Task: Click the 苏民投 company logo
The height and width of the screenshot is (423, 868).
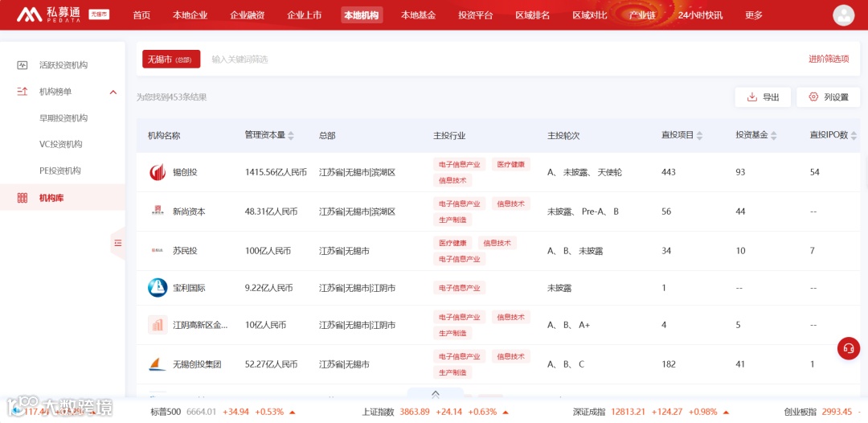Action: (x=158, y=251)
